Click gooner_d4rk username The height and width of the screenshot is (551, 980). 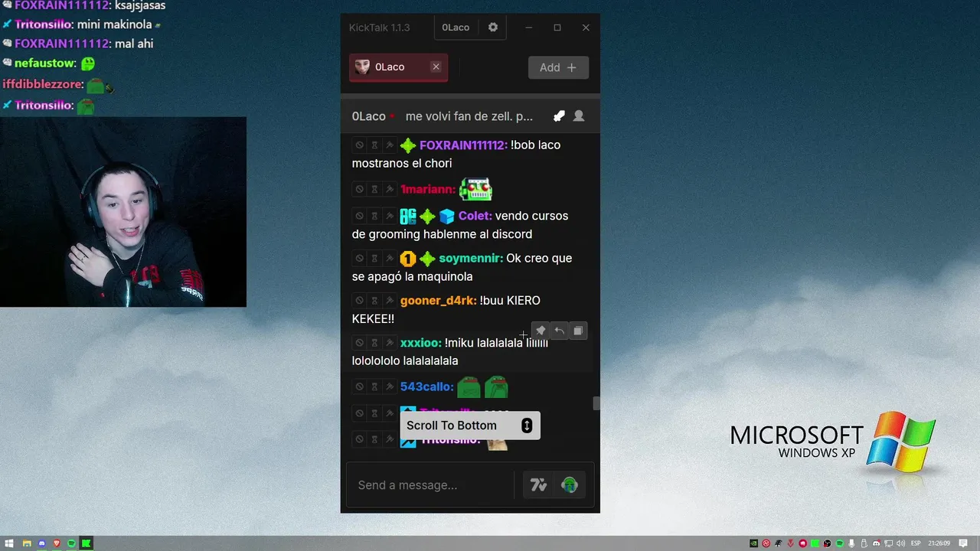[x=439, y=300]
